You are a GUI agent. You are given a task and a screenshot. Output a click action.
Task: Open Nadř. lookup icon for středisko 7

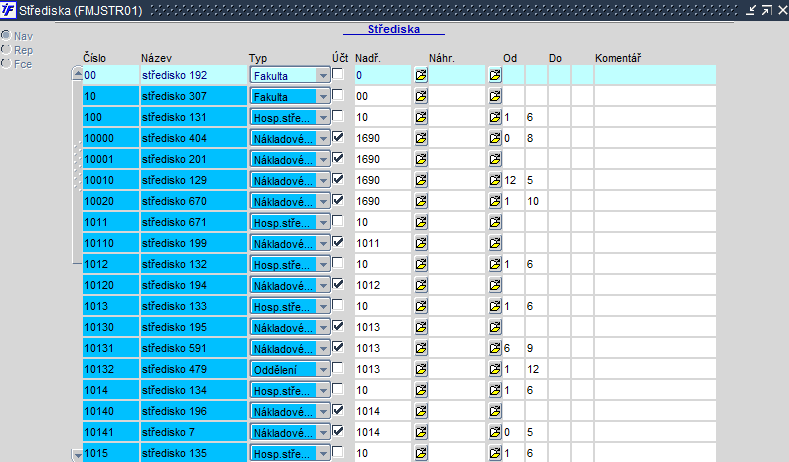[x=421, y=432]
